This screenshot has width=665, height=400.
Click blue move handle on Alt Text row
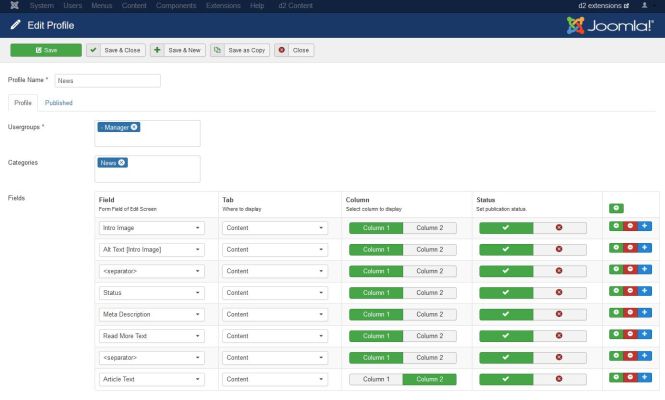pos(644,248)
